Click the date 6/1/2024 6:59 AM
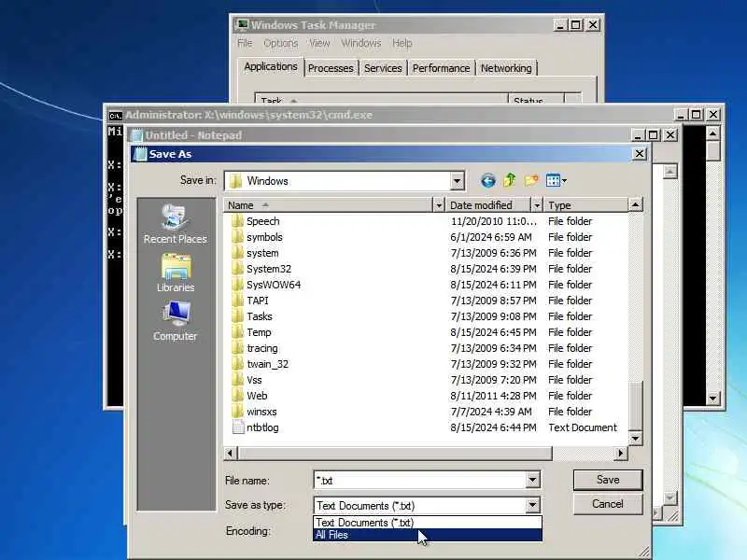Image resolution: width=747 pixels, height=560 pixels. [491, 237]
